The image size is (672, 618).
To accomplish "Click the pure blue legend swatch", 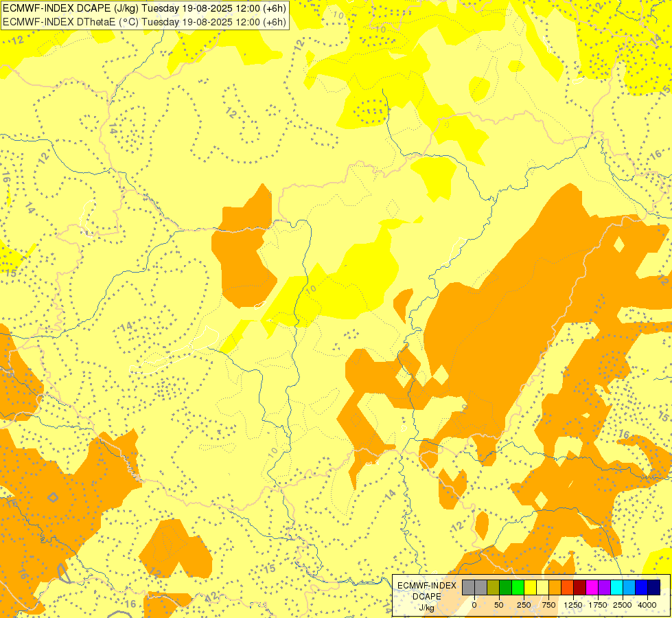I will point(642,588).
